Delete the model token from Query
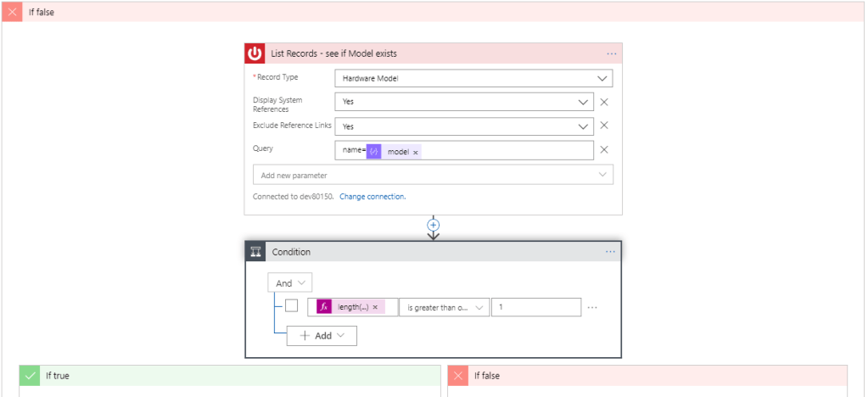This screenshot has width=868, height=397. (x=416, y=152)
